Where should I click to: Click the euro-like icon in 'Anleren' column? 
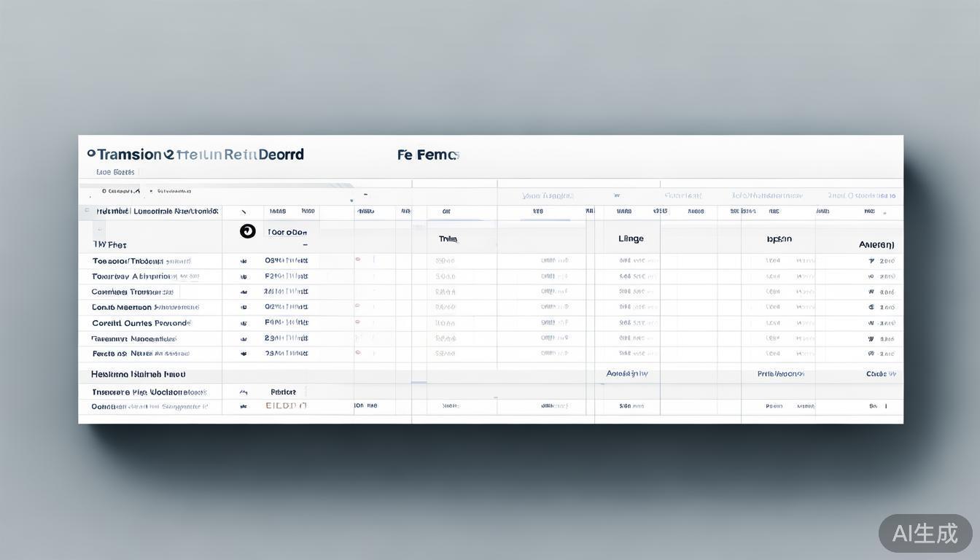pos(871,308)
